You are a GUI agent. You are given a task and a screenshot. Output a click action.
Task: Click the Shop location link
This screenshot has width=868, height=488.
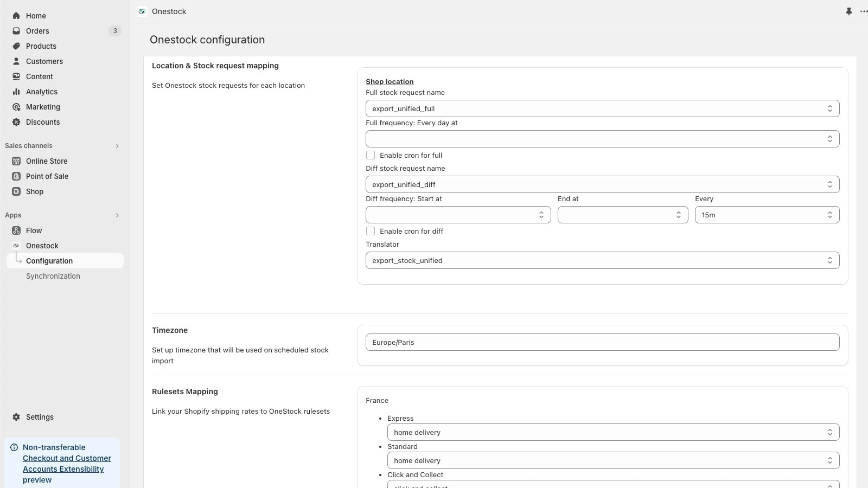click(x=390, y=81)
